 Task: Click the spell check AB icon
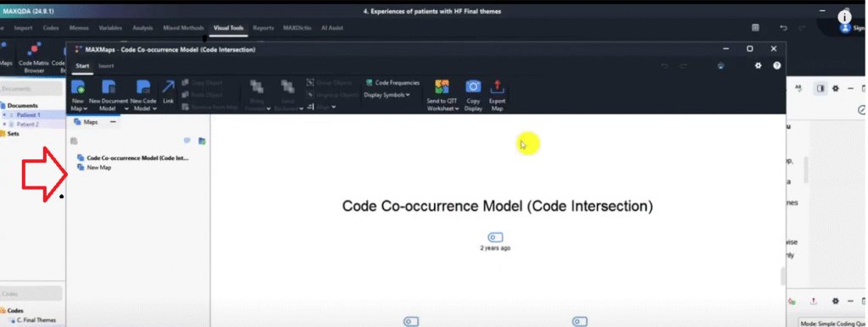pyautogui.click(x=798, y=88)
